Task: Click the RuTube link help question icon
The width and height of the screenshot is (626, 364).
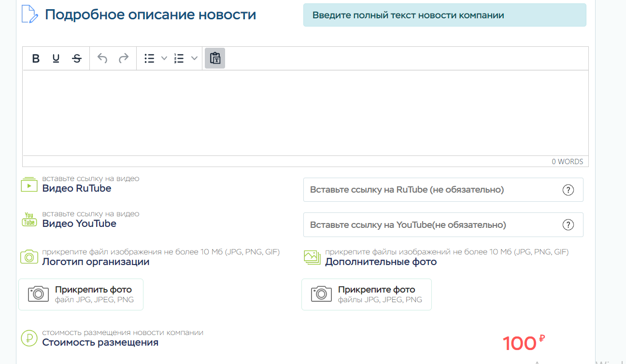Action: pos(568,190)
